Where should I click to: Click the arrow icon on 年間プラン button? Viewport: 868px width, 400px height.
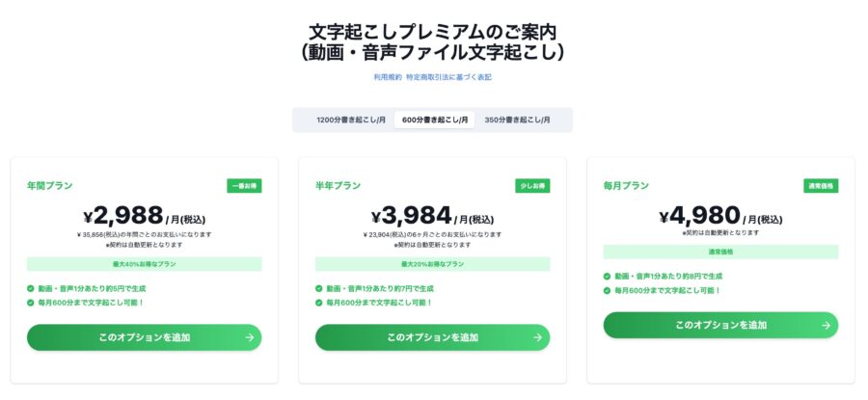point(250,337)
